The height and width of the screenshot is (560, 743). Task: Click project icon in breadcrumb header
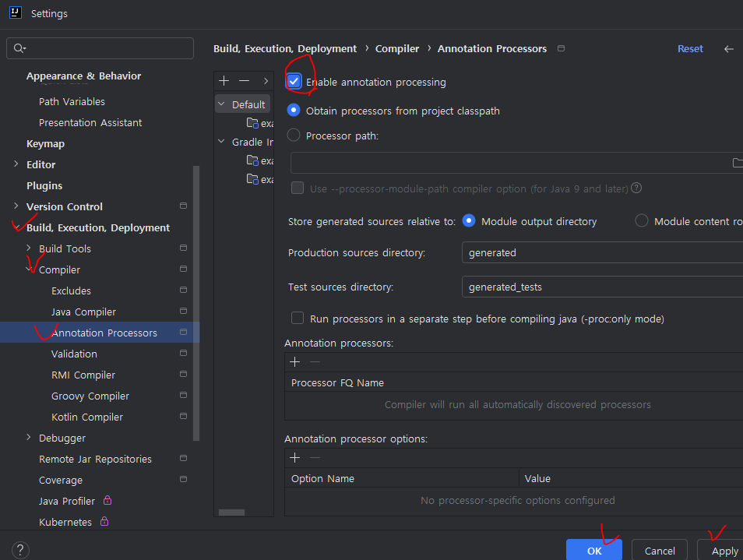click(x=561, y=48)
